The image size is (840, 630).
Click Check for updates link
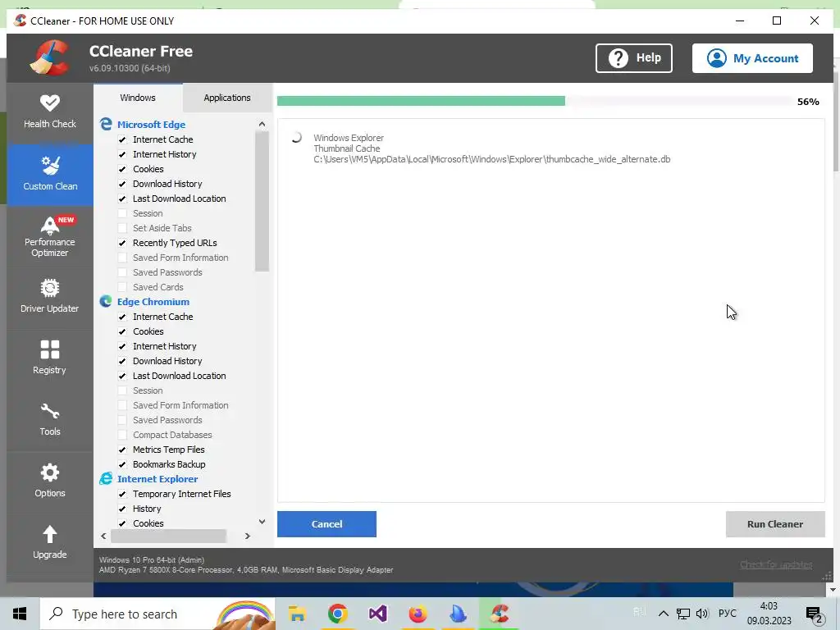tap(776, 564)
